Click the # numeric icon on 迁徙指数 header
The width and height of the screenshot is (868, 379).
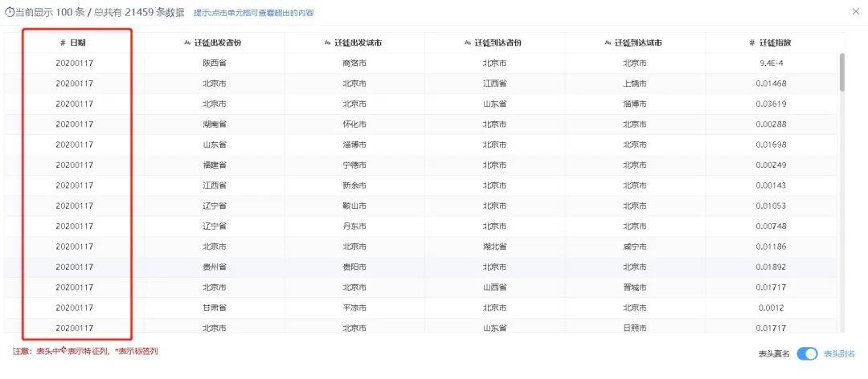click(751, 43)
